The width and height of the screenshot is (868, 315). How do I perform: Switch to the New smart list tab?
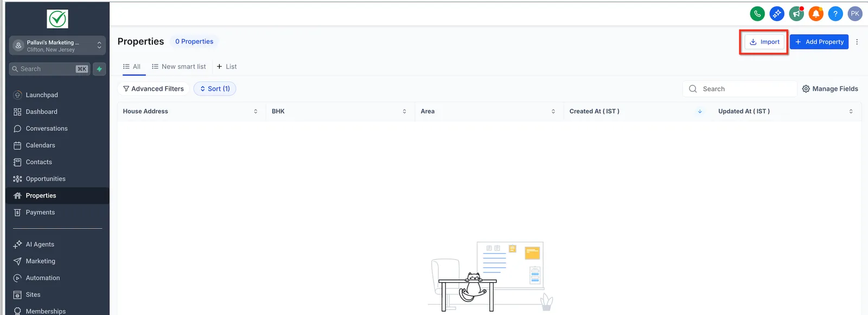[179, 67]
